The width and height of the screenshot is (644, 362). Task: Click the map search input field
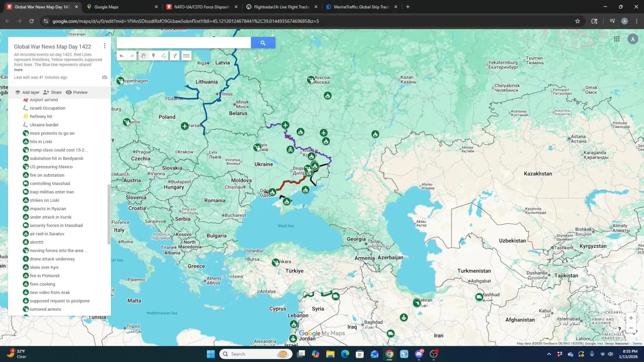pyautogui.click(x=184, y=43)
